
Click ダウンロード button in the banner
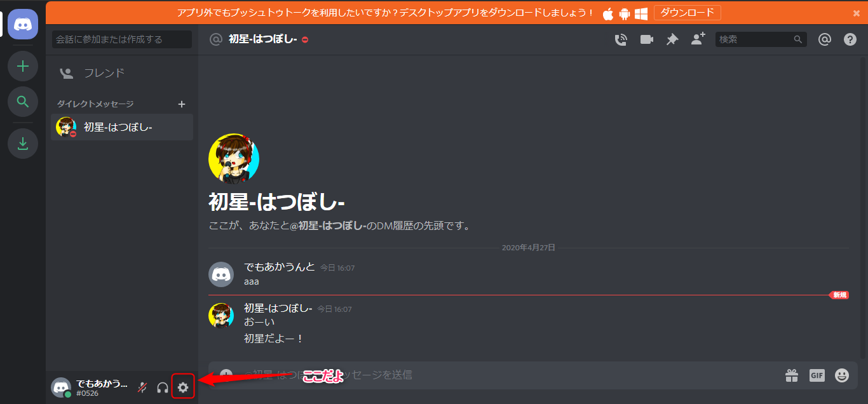coord(688,13)
